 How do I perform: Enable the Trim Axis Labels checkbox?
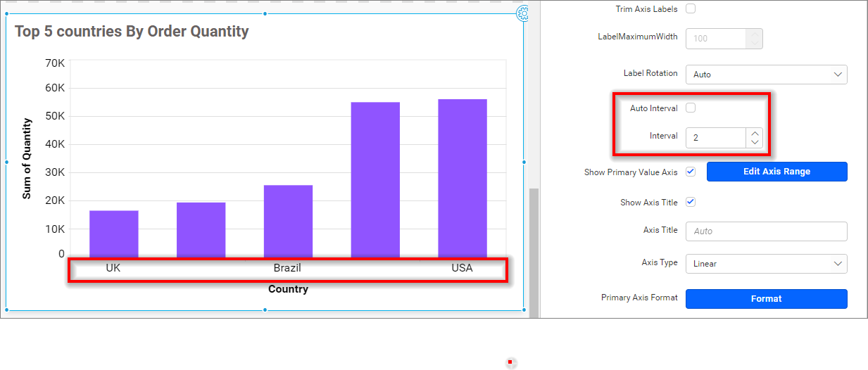coord(691,9)
